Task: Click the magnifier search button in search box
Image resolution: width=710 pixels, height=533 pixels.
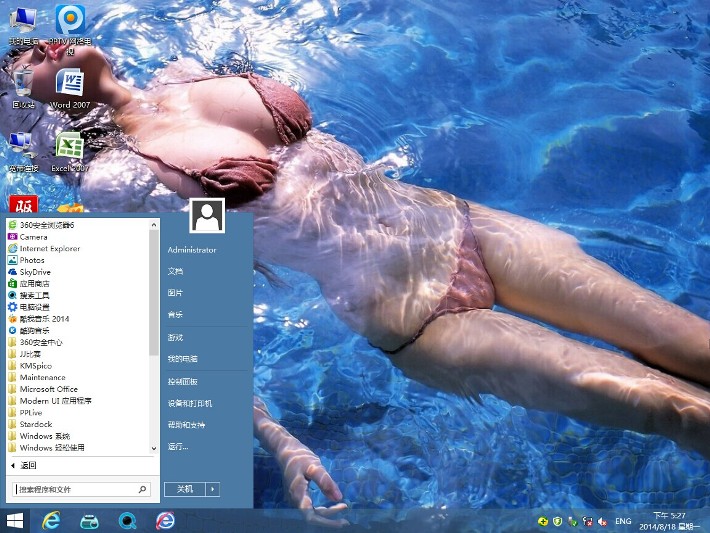Action: 142,489
